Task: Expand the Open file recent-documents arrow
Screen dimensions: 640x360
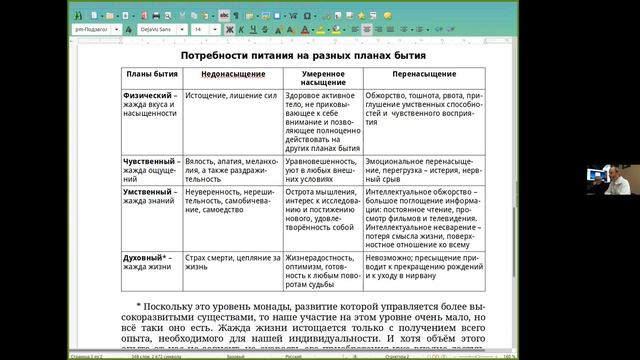Action: pyautogui.click(x=118, y=16)
